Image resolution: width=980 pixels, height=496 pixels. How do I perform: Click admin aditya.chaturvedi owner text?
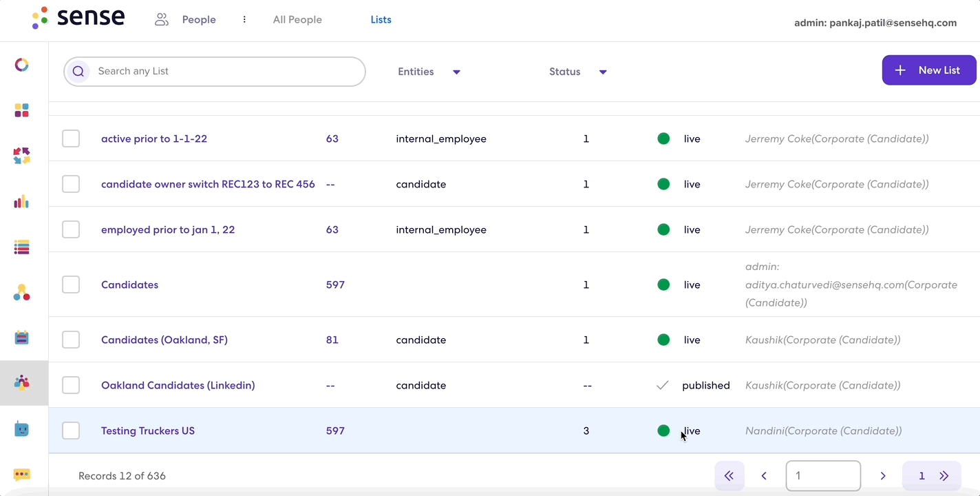[851, 285]
